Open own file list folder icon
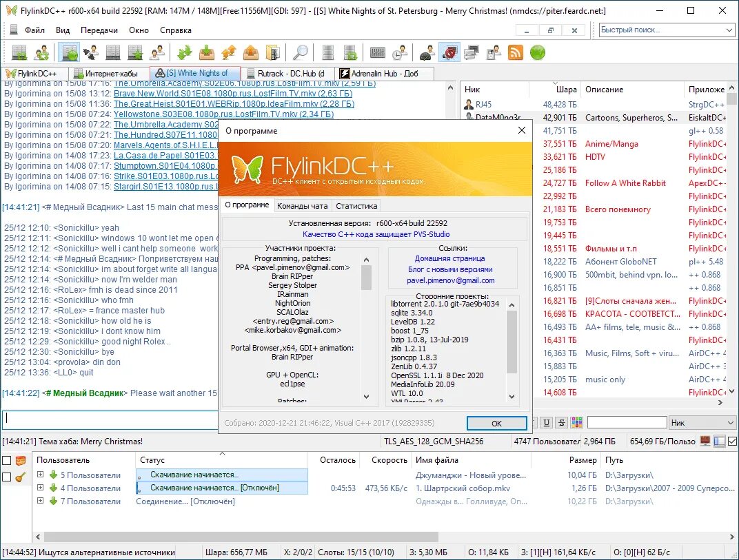 coord(273,52)
